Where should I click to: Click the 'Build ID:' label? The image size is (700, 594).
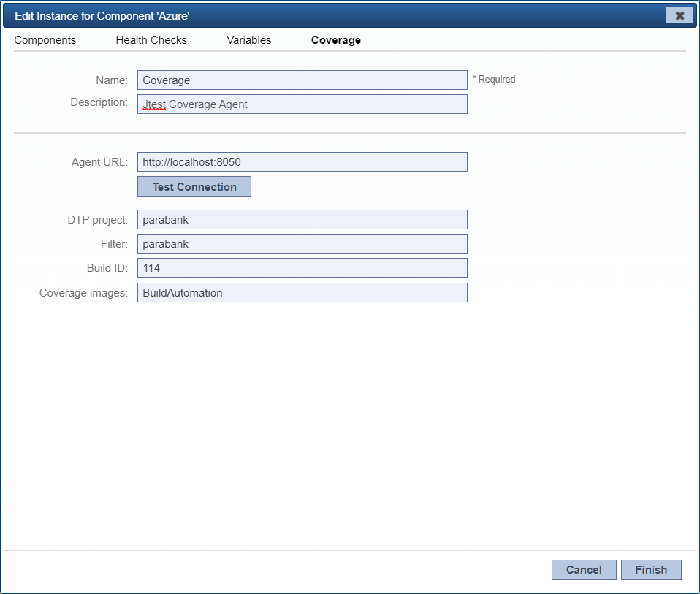(107, 267)
